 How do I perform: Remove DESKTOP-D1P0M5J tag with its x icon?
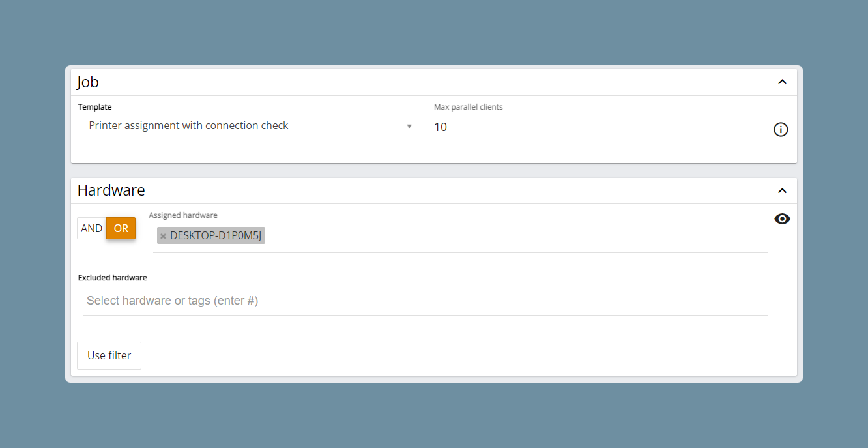click(x=163, y=236)
